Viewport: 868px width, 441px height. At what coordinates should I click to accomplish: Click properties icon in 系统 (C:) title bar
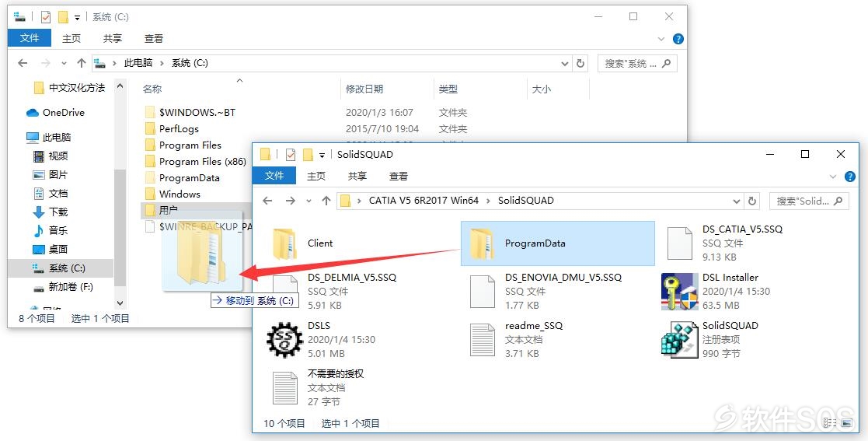46,17
